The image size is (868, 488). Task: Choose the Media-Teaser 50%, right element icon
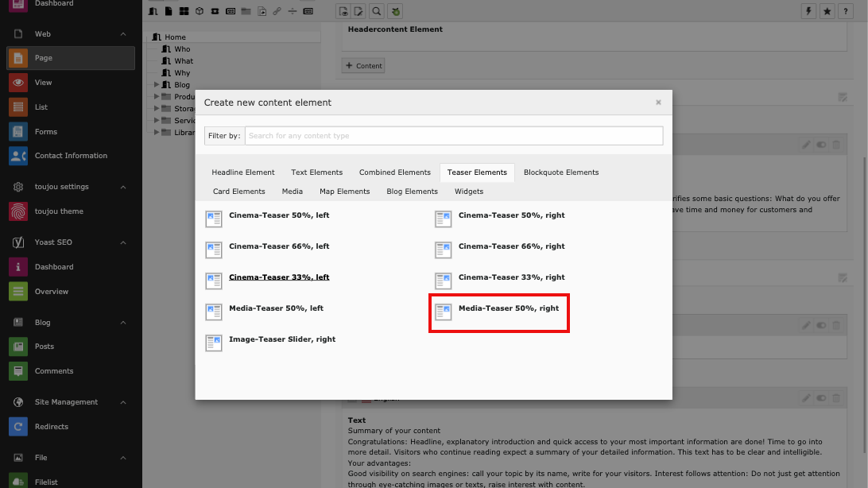pos(443,312)
